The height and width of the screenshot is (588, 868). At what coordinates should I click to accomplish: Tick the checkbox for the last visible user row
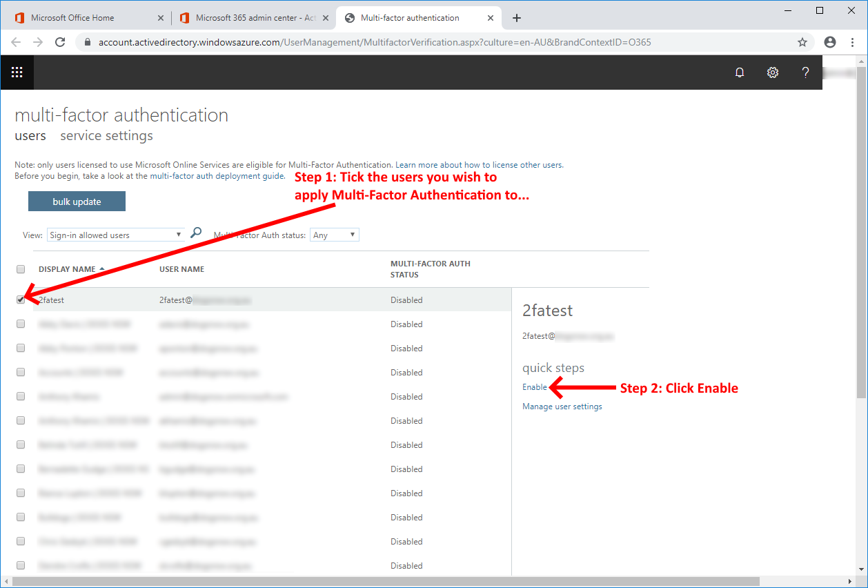tap(21, 565)
